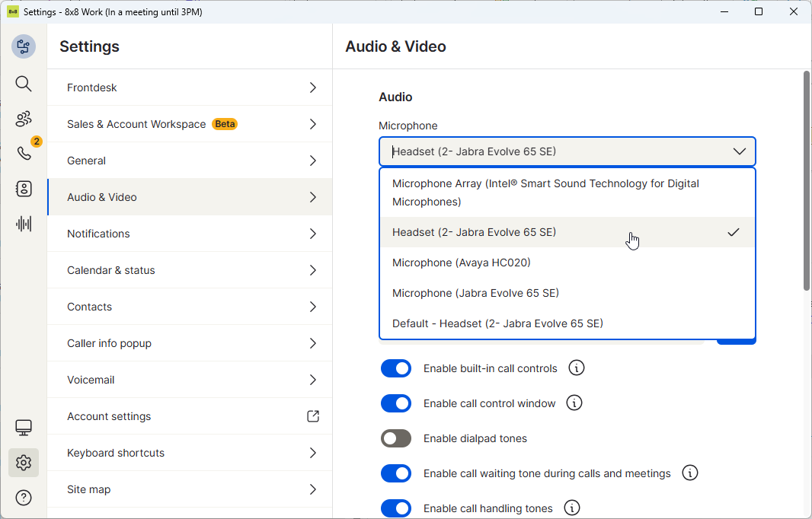Click the Audio & Video row chevron

pos(313,197)
